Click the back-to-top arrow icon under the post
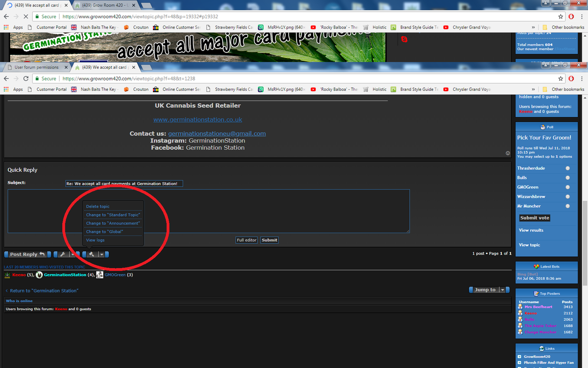588x368 pixels. 508,153
